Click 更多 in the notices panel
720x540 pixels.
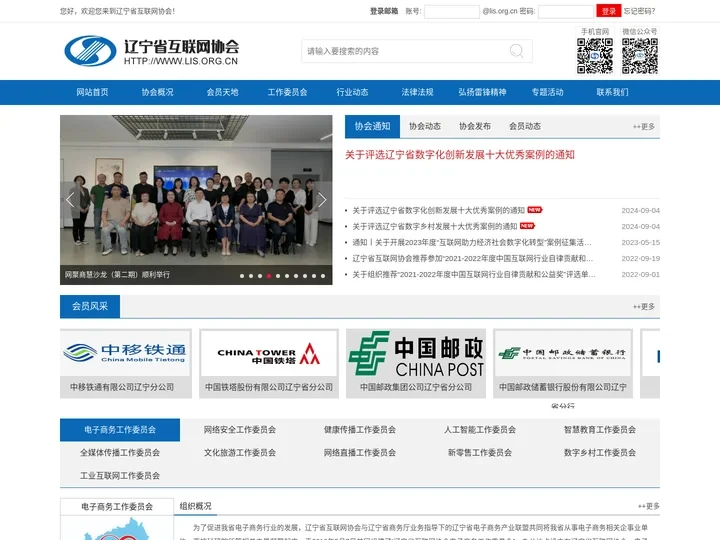point(644,127)
